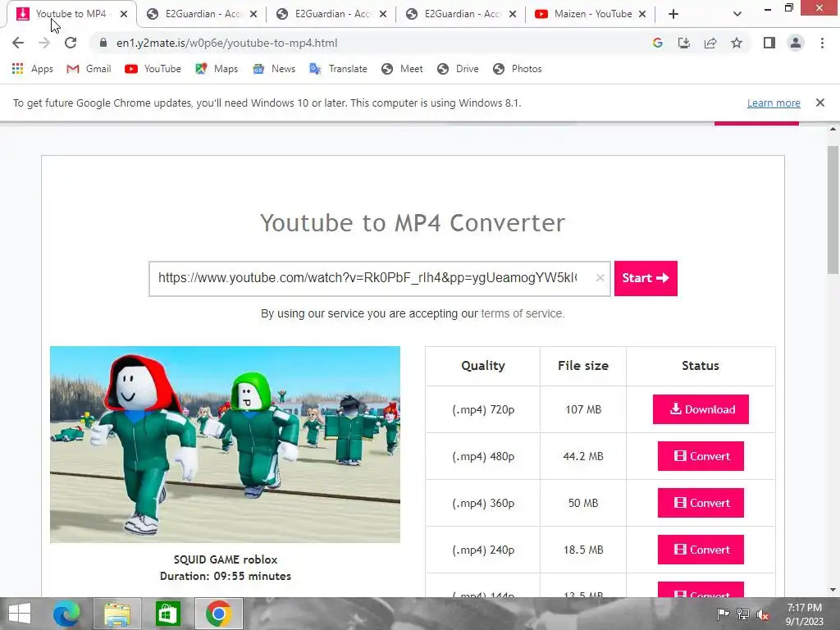Convert the 360p mp4 version
This screenshot has height=630, width=840.
(x=701, y=503)
